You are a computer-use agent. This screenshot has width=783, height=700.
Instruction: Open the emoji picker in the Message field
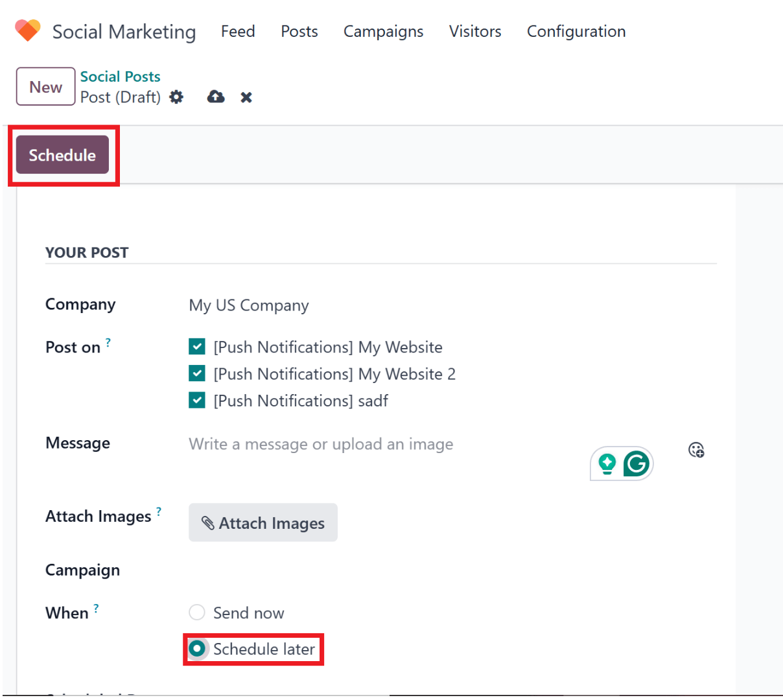[x=696, y=450]
